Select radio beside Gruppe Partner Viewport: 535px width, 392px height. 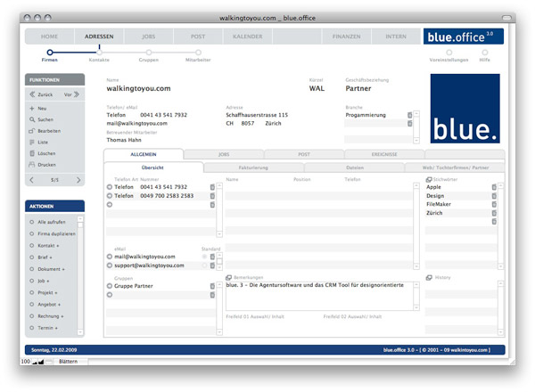click(110, 286)
